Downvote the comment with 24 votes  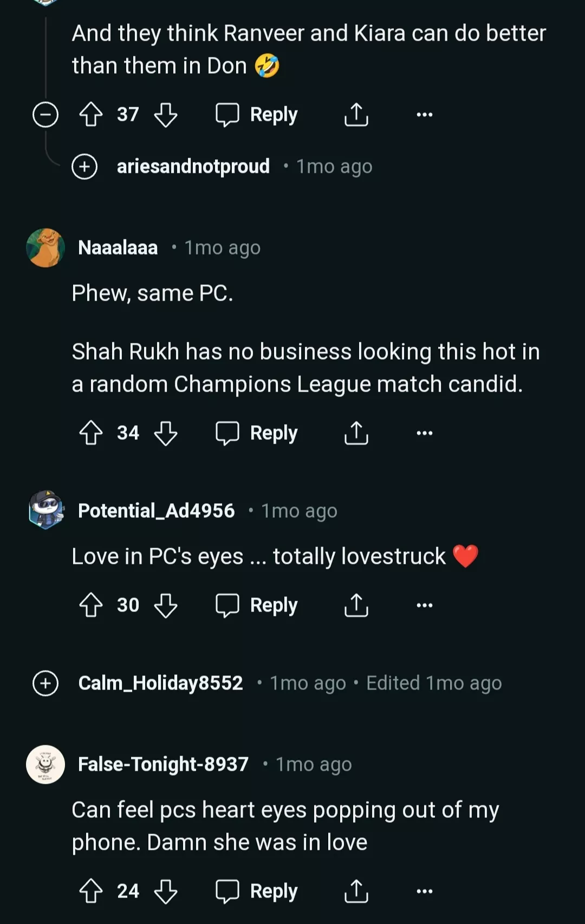(x=165, y=891)
